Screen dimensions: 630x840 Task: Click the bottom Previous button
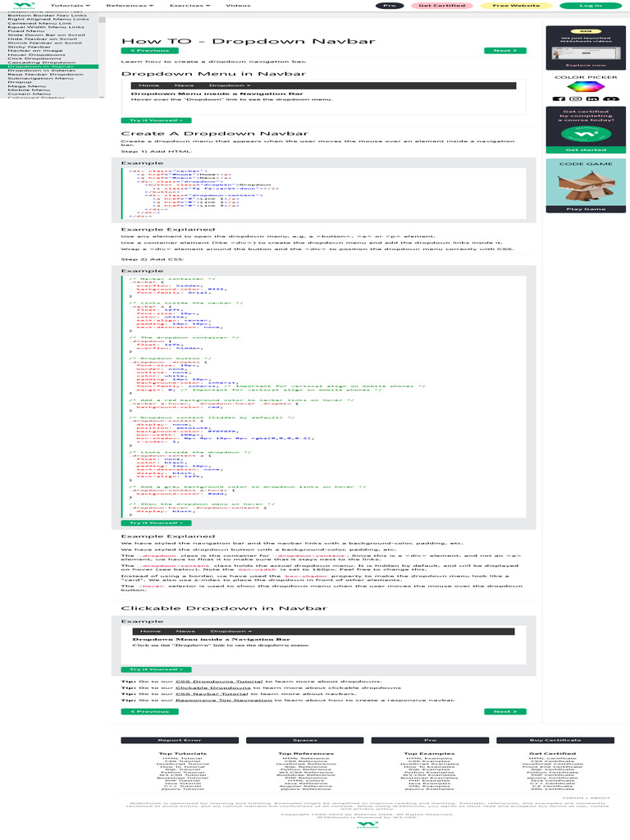coord(149,711)
